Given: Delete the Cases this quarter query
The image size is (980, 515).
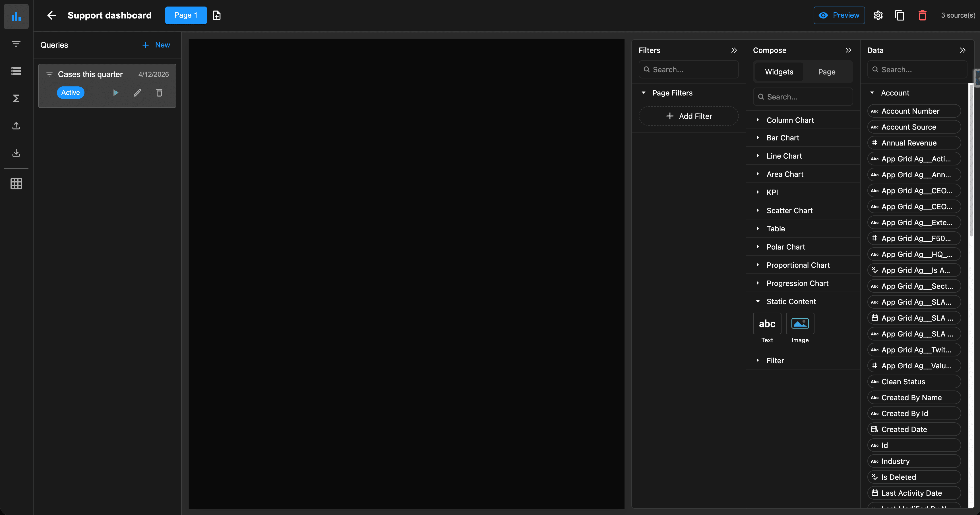Looking at the screenshot, I should [159, 93].
